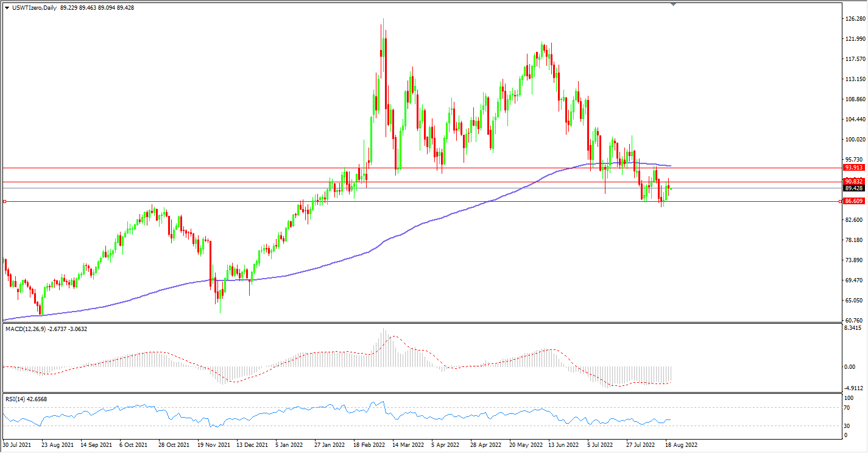Click the 126.280 label on price axis

(x=855, y=19)
